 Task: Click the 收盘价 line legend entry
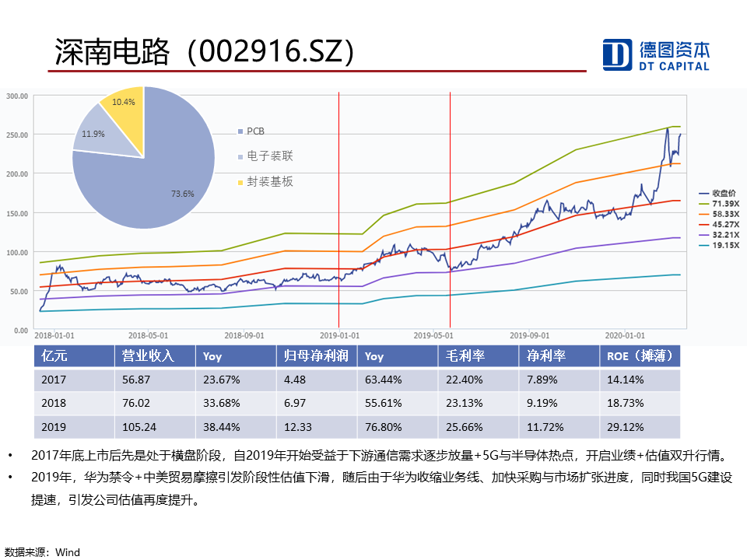pyautogui.click(x=717, y=193)
